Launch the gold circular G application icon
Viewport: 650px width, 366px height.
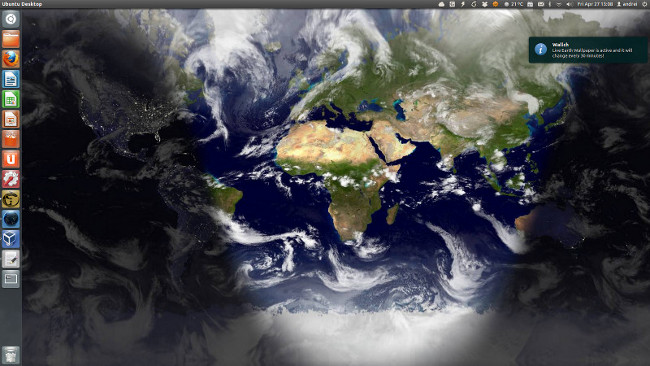[x=11, y=199]
